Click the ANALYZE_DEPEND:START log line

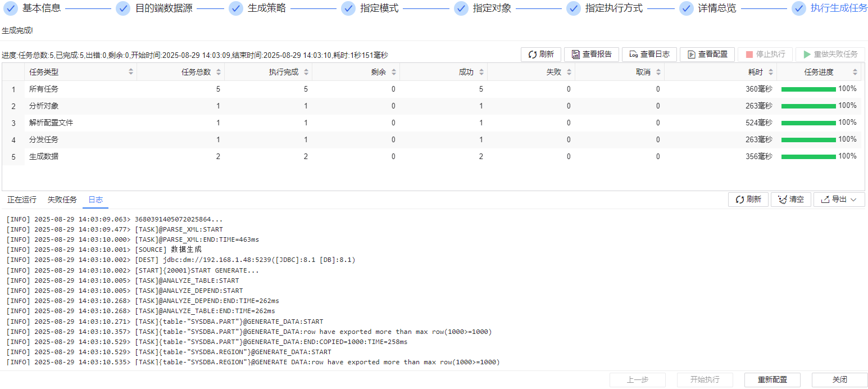(125, 291)
